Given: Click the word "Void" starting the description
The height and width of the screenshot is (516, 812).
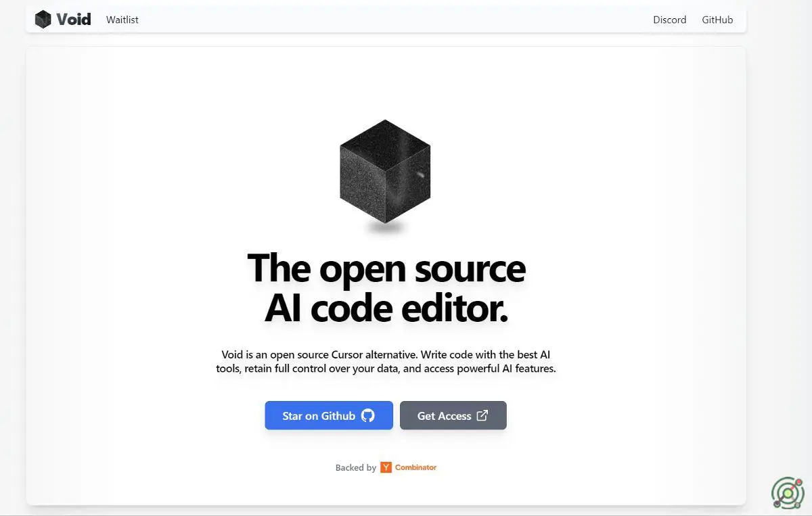Looking at the screenshot, I should (232, 354).
